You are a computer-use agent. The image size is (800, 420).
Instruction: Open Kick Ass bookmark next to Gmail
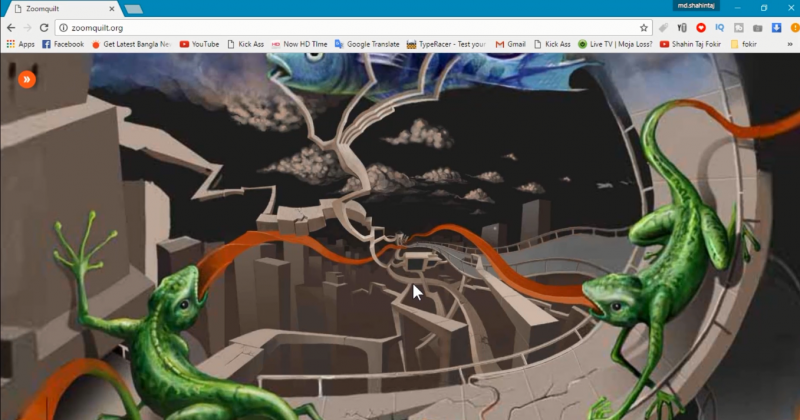(552, 44)
